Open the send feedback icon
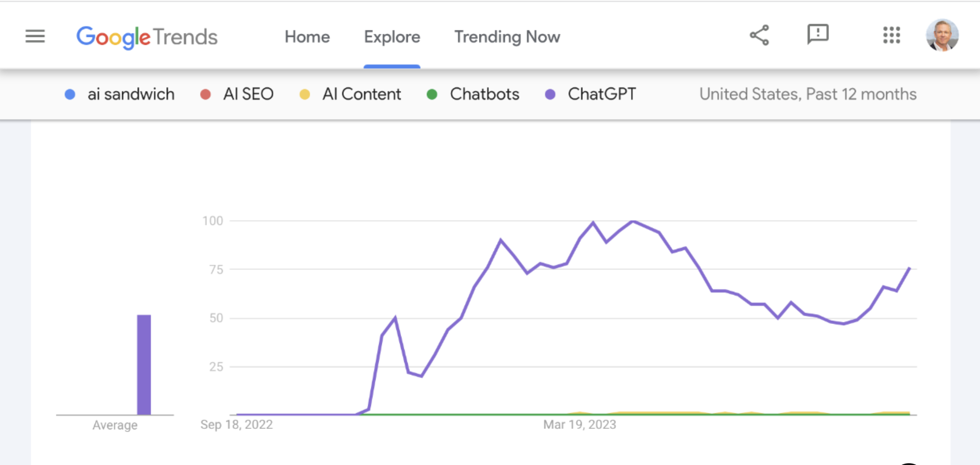980x465 pixels. coord(818,34)
